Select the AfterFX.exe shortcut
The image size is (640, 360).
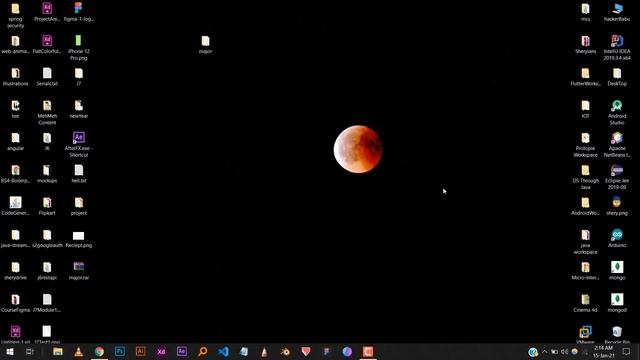(79, 145)
